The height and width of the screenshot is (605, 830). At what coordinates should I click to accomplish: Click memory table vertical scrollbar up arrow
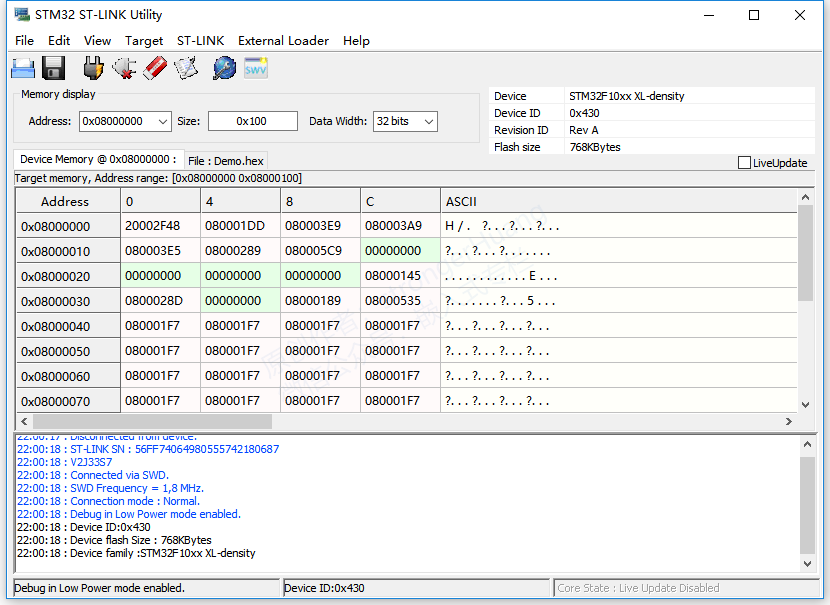[805, 197]
